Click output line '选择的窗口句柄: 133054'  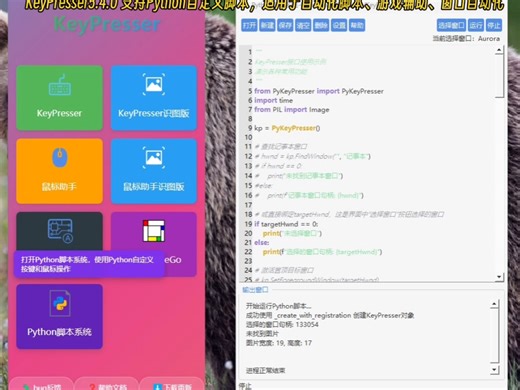pyautogui.click(x=282, y=324)
